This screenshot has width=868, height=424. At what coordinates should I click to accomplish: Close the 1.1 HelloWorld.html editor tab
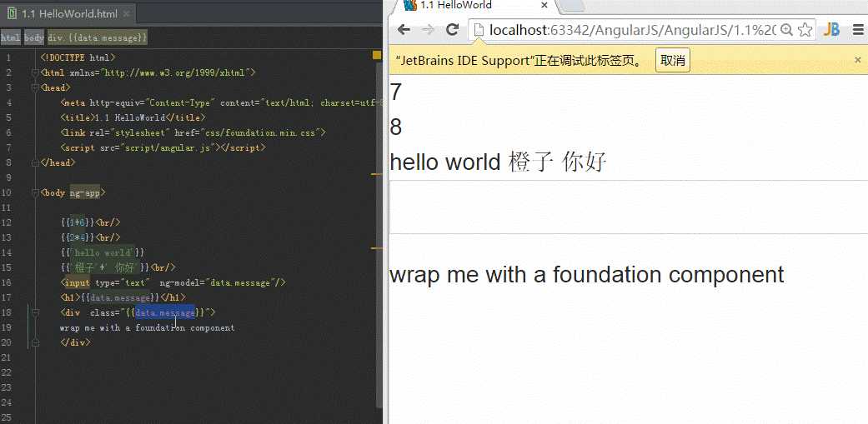tap(126, 14)
